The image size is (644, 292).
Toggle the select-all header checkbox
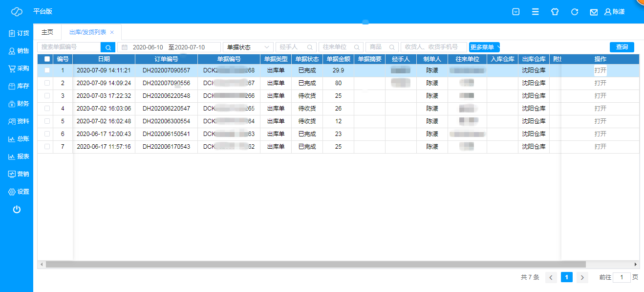[x=47, y=59]
